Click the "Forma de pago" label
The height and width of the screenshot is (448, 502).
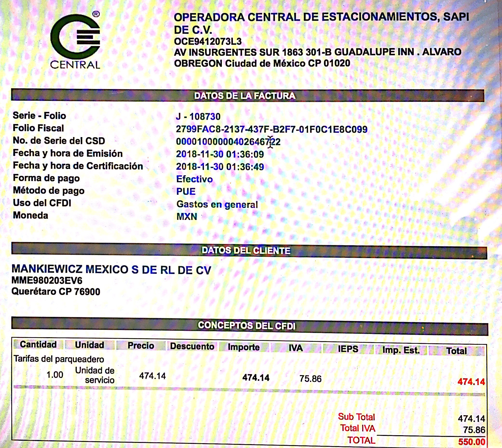coord(46,178)
